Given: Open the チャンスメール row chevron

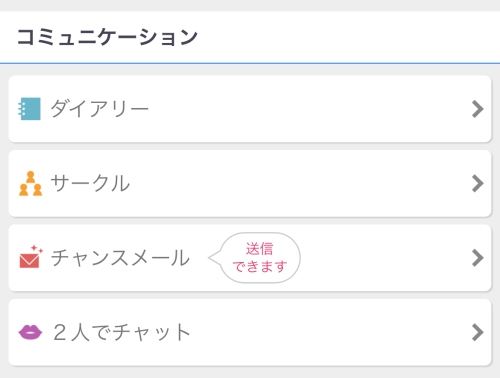Looking at the screenshot, I should pos(478,258).
